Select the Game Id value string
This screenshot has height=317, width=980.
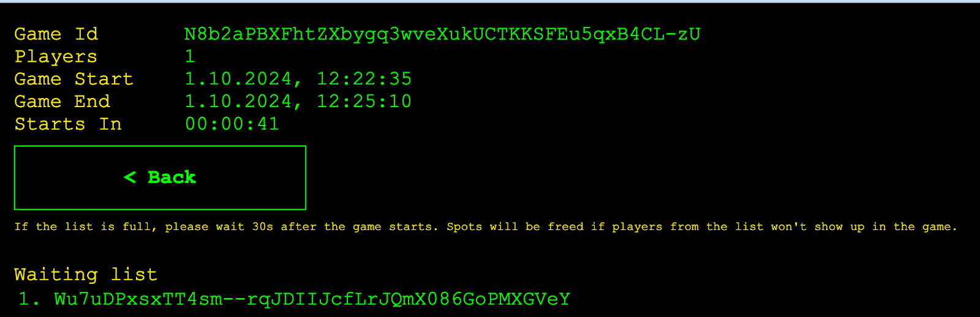click(442, 34)
